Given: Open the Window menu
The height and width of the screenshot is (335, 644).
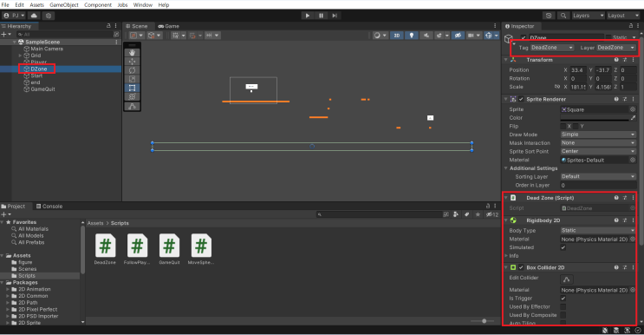Looking at the screenshot, I should tap(142, 5).
